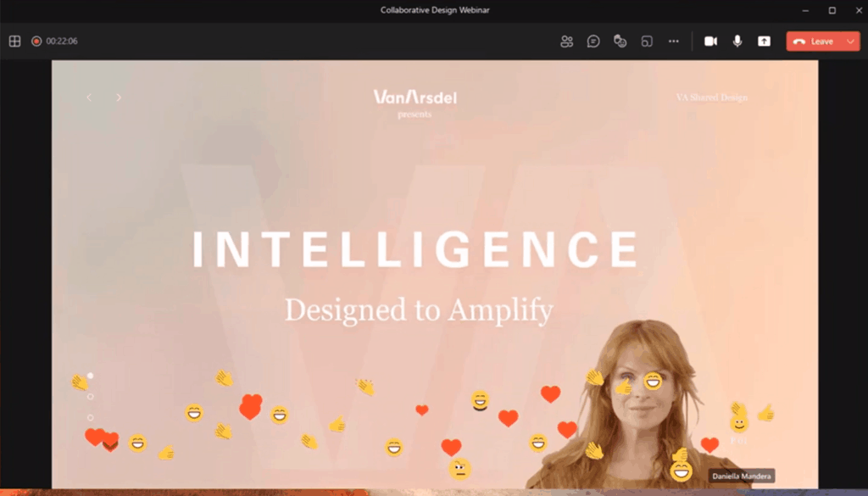Viewport: 868px width, 496px height.
Task: Open the meeting chat
Action: pos(593,41)
